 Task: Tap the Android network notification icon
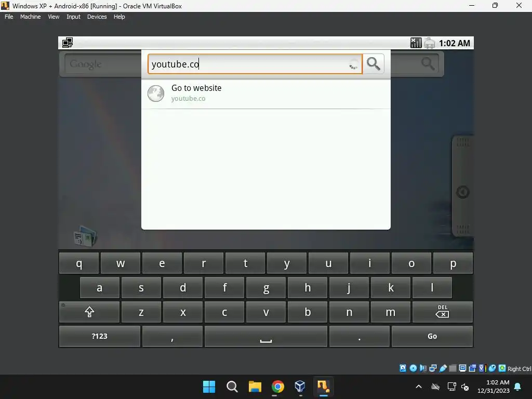[x=68, y=43]
